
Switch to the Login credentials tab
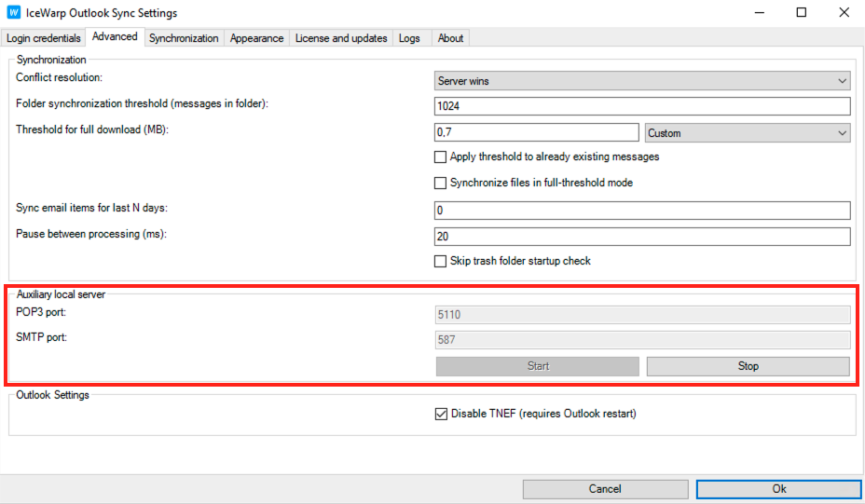(x=44, y=38)
